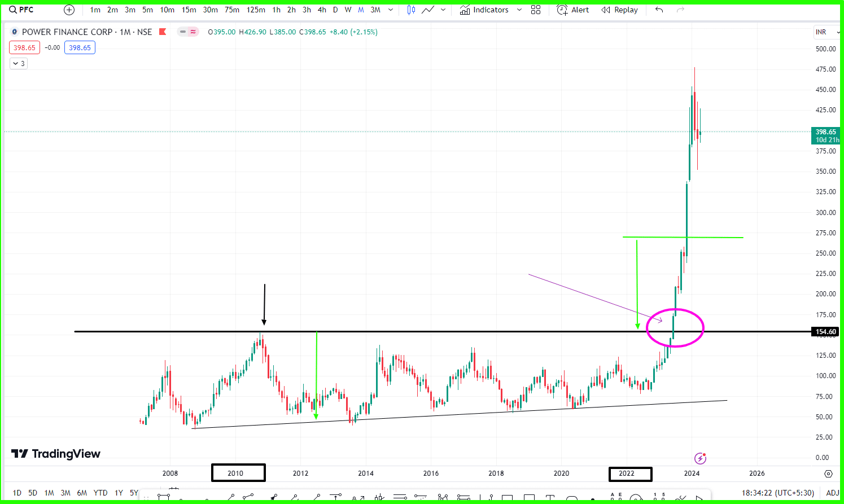844x504 pixels.
Task: Expand the chart type dropdown arrow
Action: pyautogui.click(x=443, y=10)
